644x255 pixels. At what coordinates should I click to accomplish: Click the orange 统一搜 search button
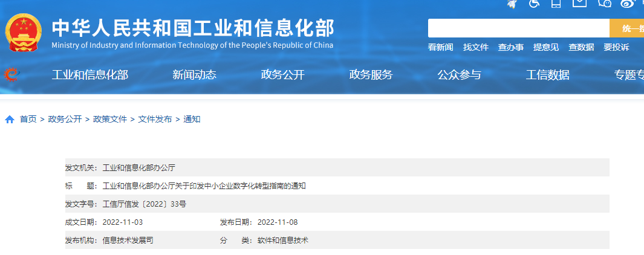tap(626, 28)
